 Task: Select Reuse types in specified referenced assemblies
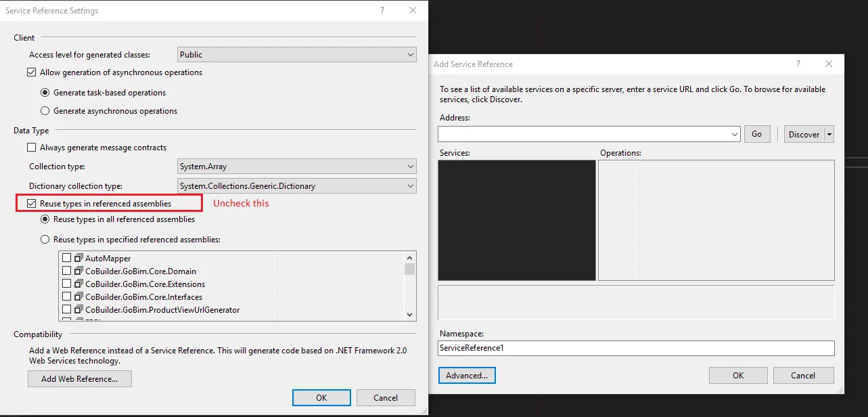coord(45,240)
